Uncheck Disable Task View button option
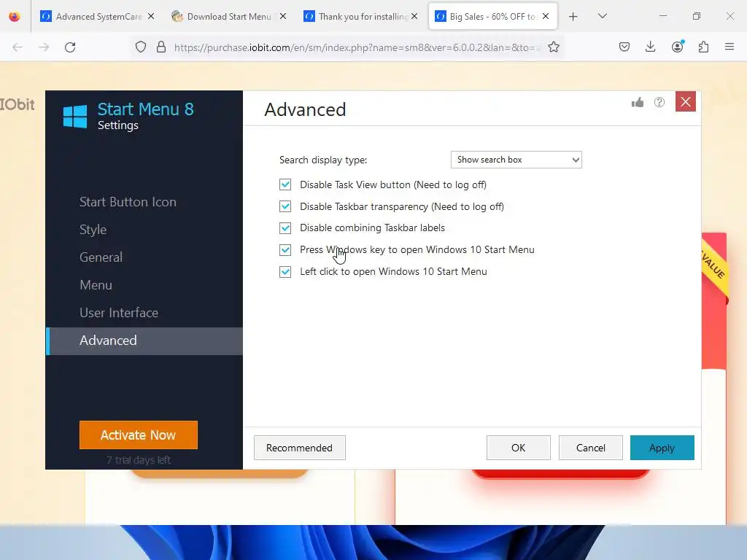Viewport: 747px width, 560px height. [285, 184]
